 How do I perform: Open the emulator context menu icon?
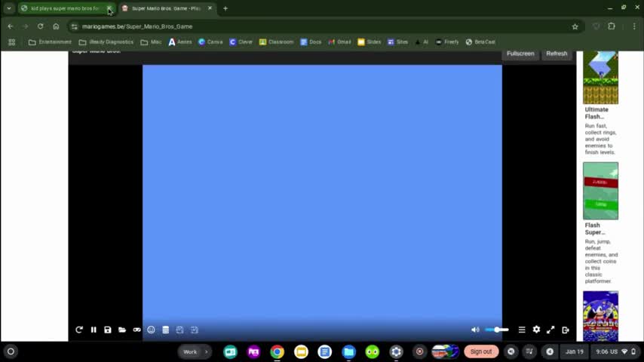point(521,330)
